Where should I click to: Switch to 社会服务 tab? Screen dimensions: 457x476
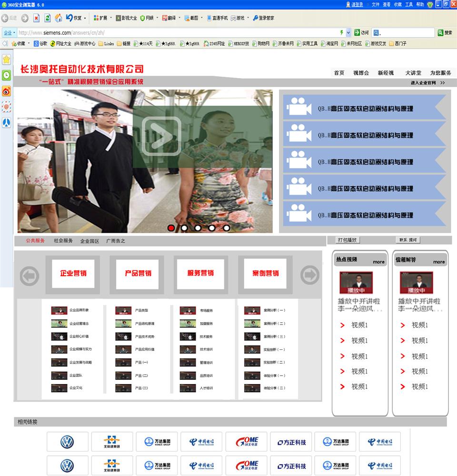pos(63,240)
